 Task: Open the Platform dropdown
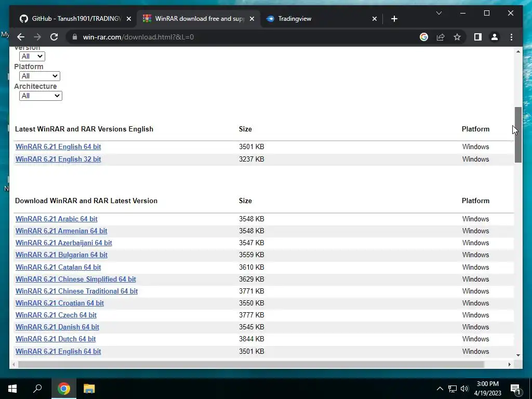click(39, 76)
